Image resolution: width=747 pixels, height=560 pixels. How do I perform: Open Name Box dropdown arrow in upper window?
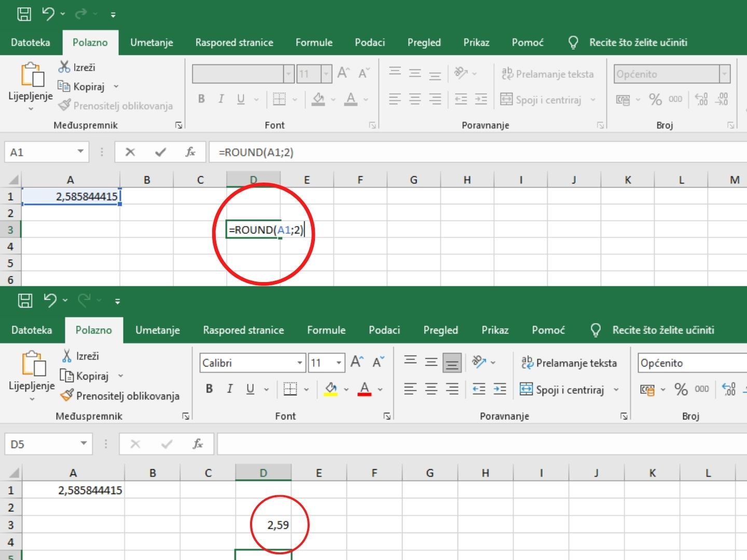(80, 151)
